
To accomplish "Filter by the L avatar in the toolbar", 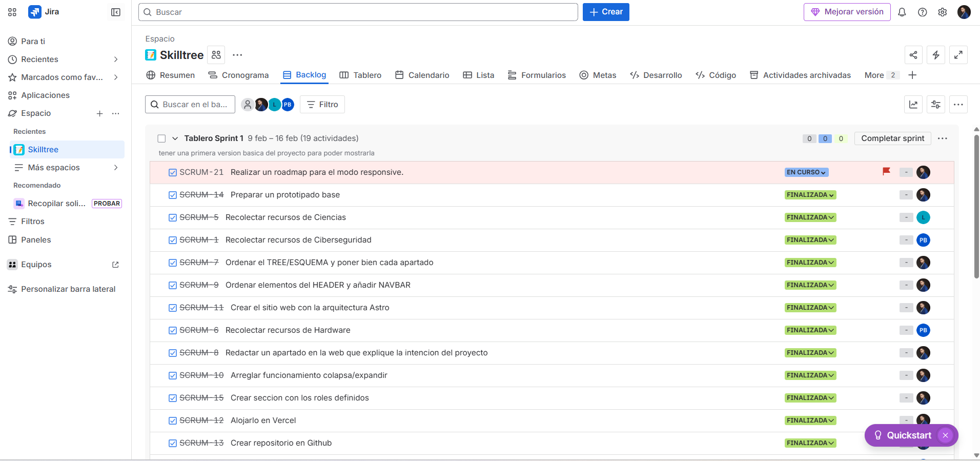I will coord(275,105).
